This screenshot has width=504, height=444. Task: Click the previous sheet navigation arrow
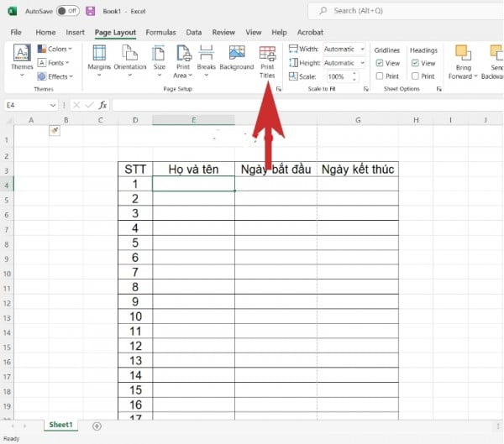13,426
